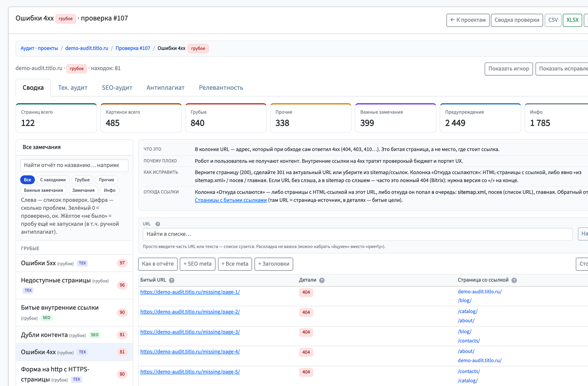
Task: Open the Страницы с битыми ссылками link
Action: (x=231, y=200)
